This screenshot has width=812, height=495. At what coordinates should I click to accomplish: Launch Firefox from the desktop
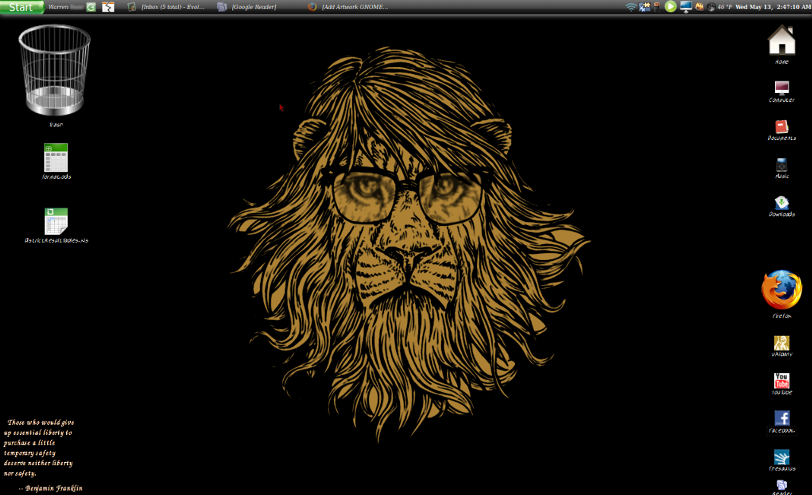[x=781, y=290]
